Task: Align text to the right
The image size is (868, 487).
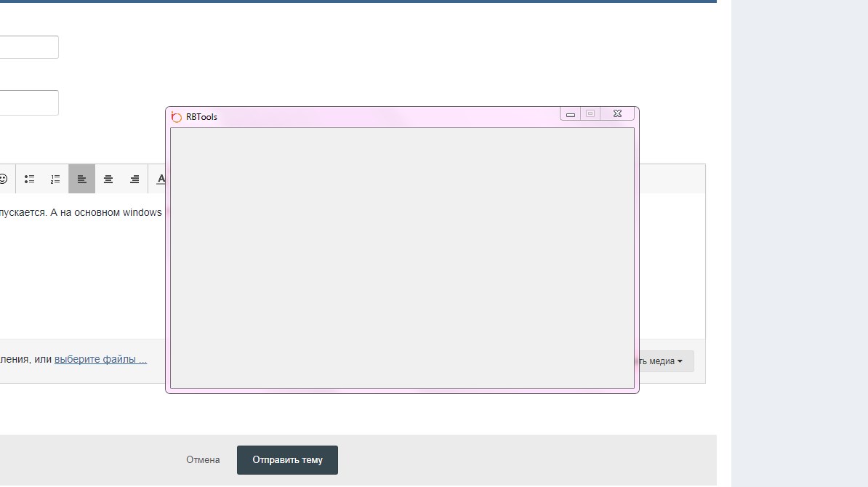Action: pyautogui.click(x=134, y=179)
